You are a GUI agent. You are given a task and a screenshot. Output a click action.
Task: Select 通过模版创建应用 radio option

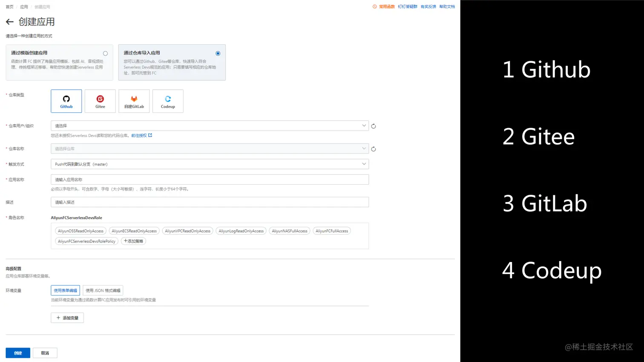[x=105, y=53]
